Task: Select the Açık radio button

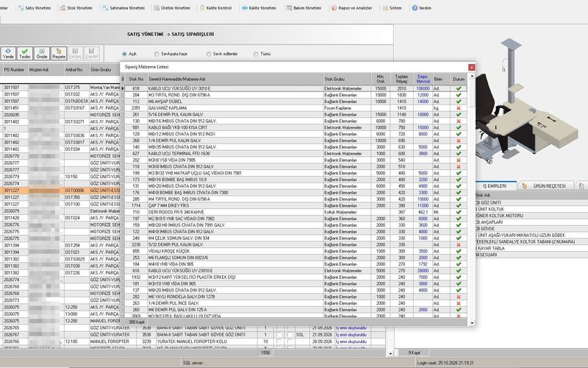Action: pyautogui.click(x=124, y=54)
